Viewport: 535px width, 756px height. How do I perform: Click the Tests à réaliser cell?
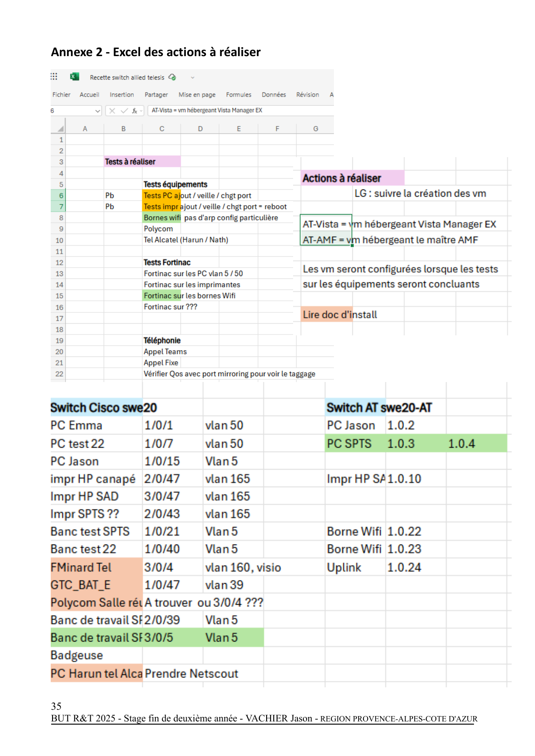click(x=142, y=162)
